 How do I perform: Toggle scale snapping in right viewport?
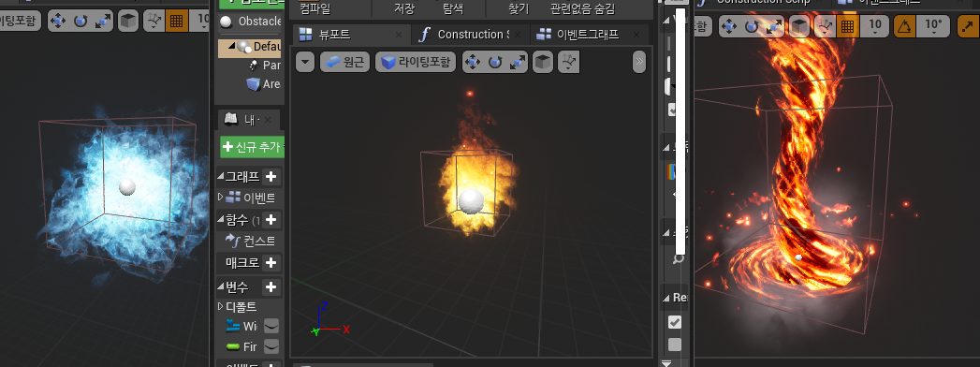click(968, 26)
